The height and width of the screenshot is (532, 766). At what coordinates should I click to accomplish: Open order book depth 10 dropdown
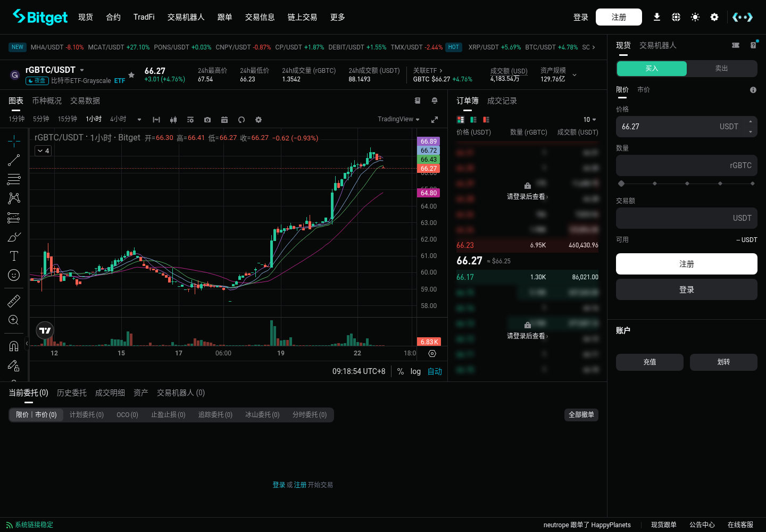coord(589,120)
